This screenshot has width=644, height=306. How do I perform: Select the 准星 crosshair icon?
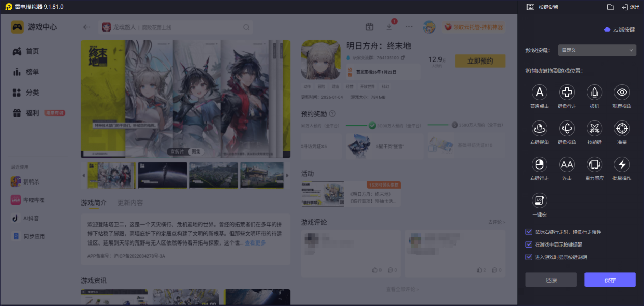pyautogui.click(x=622, y=128)
